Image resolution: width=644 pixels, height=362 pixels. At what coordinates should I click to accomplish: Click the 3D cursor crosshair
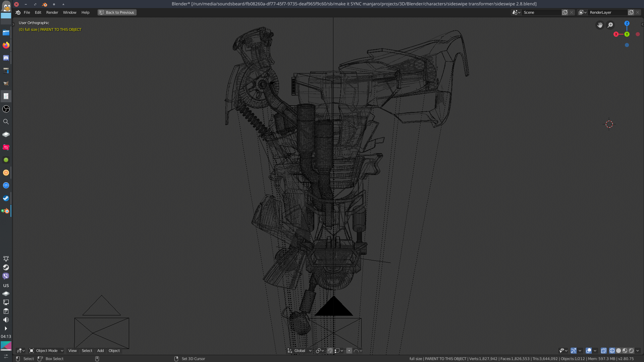pyautogui.click(x=609, y=124)
